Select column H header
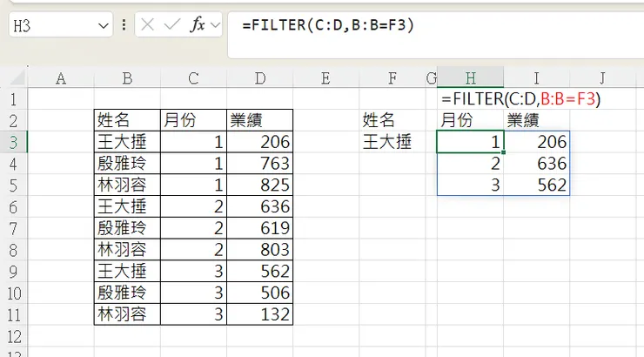 point(470,79)
